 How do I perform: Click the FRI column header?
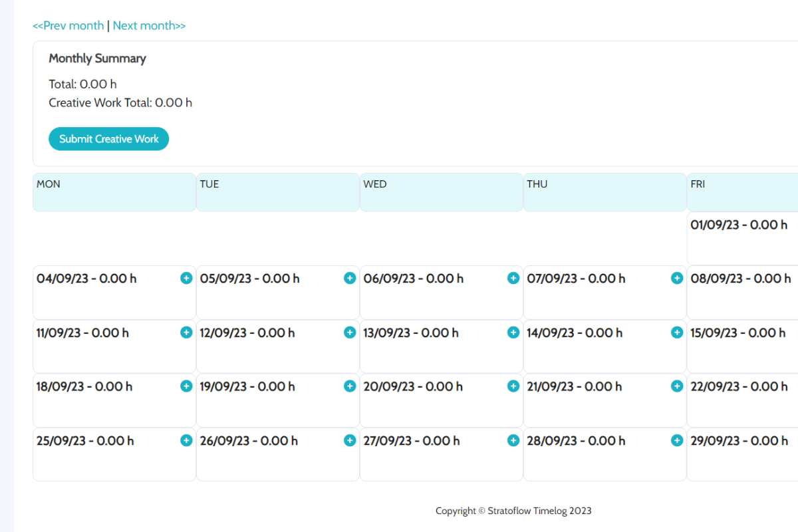point(743,192)
